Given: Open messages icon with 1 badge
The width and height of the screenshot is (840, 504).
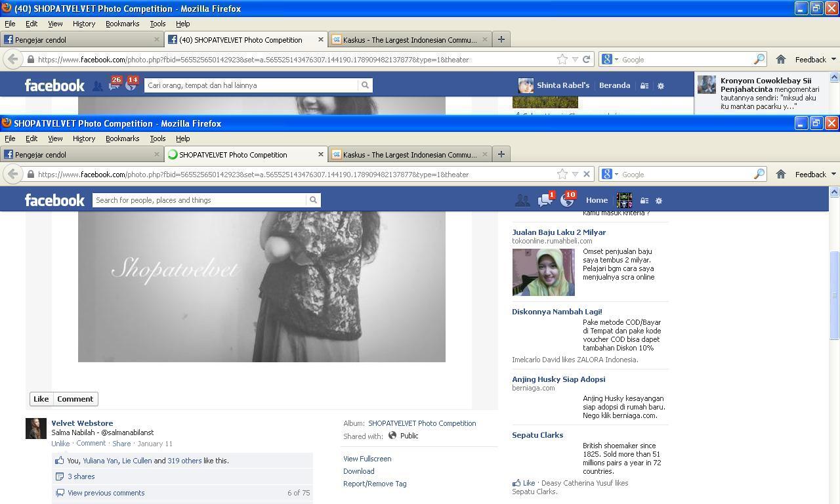Looking at the screenshot, I should tap(545, 200).
